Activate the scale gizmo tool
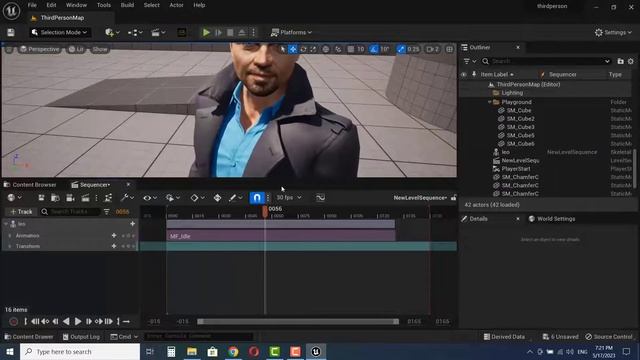This screenshot has width=640, height=360. 313,49
